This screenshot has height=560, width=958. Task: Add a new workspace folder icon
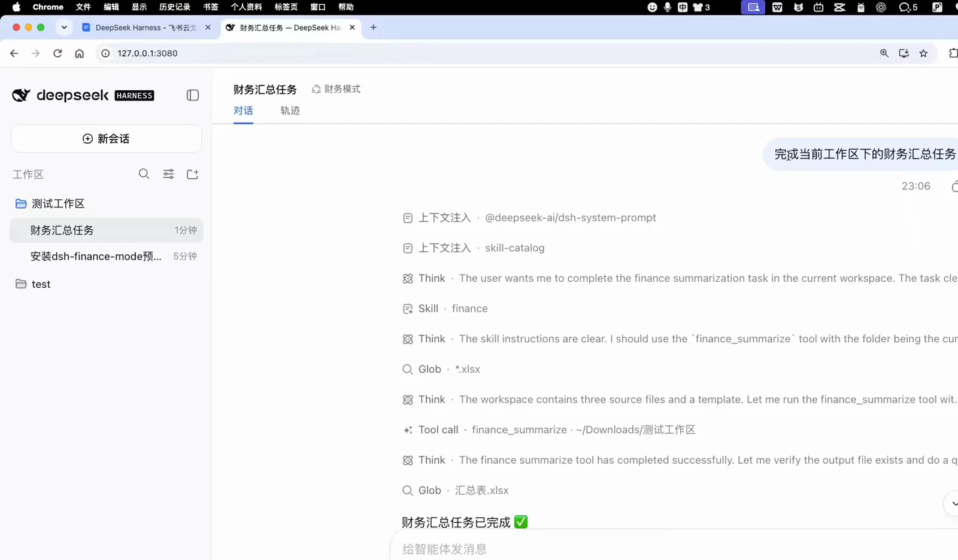coord(193,174)
